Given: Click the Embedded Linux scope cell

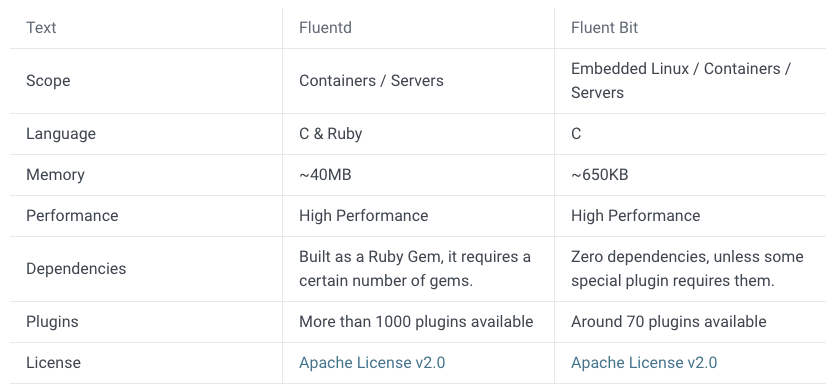Looking at the screenshot, I should 681,81.
